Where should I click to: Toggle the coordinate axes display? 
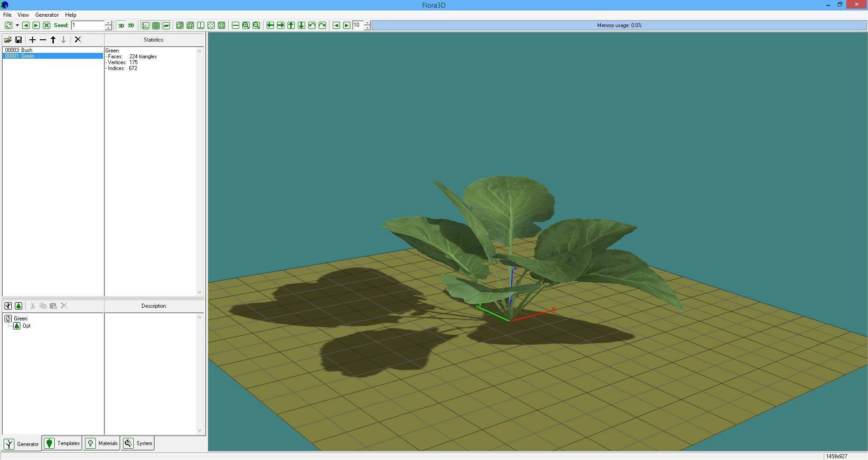tap(146, 25)
